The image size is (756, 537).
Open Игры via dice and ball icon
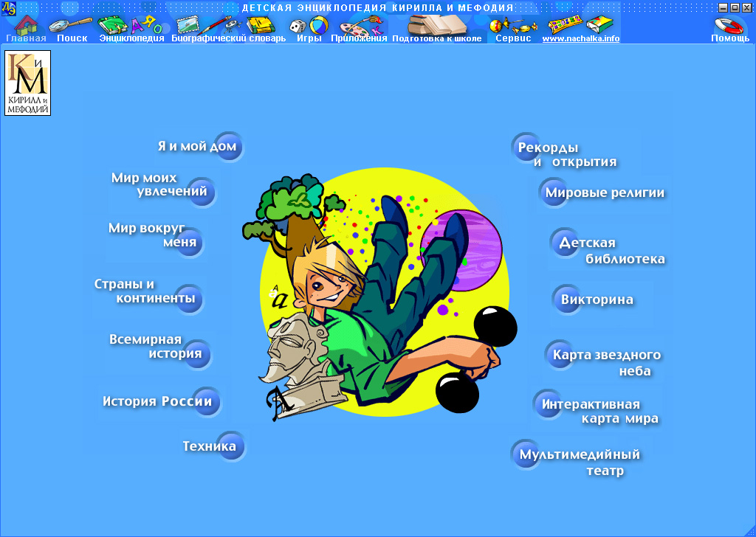click(x=309, y=24)
